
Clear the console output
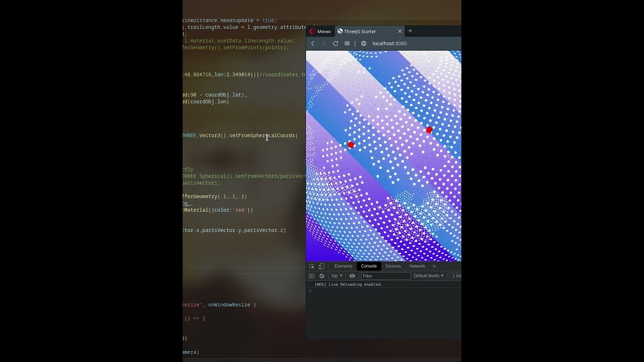click(322, 276)
